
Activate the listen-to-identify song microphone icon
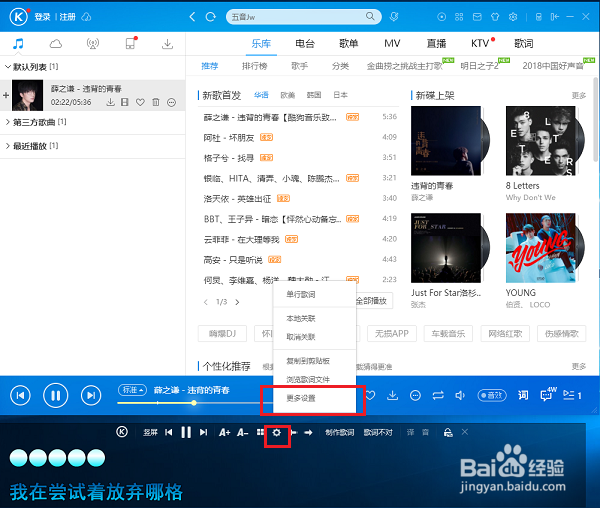pos(394,16)
